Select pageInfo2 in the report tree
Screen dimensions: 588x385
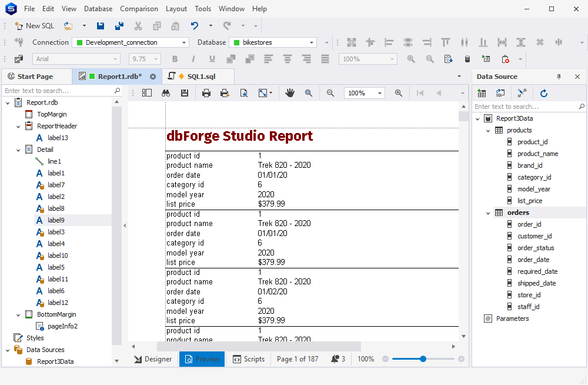point(63,326)
